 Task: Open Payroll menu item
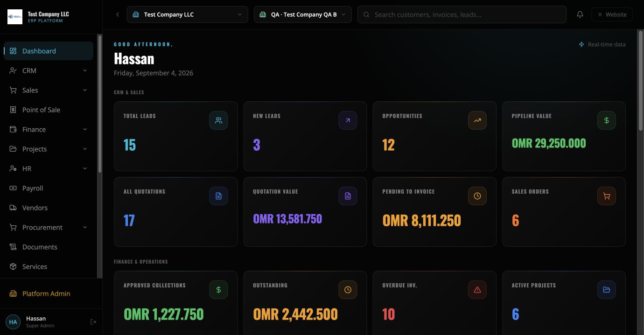tap(49, 188)
